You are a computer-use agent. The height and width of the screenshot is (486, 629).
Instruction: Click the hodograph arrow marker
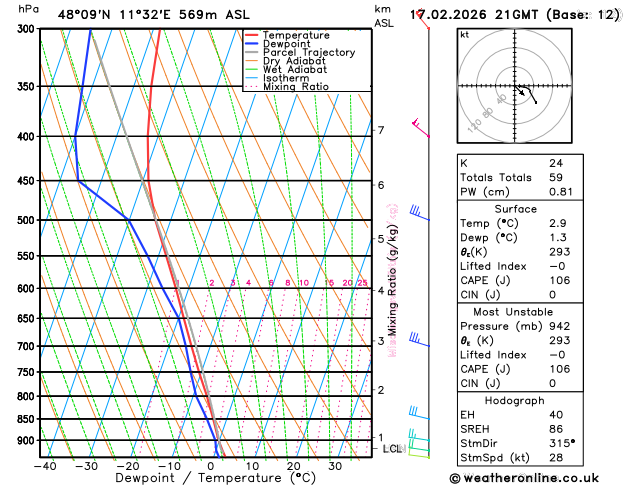click(521, 93)
